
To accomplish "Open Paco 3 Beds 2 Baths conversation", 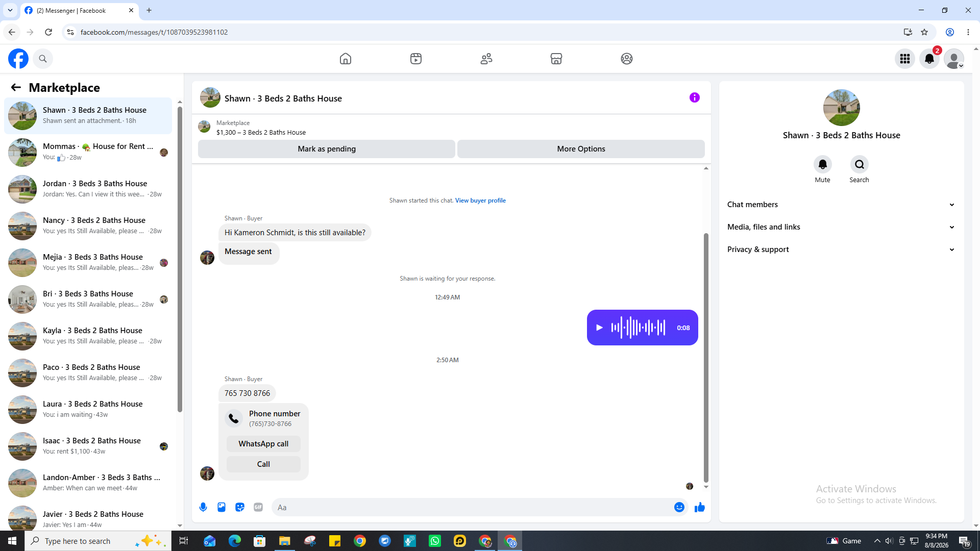I will tap(88, 372).
